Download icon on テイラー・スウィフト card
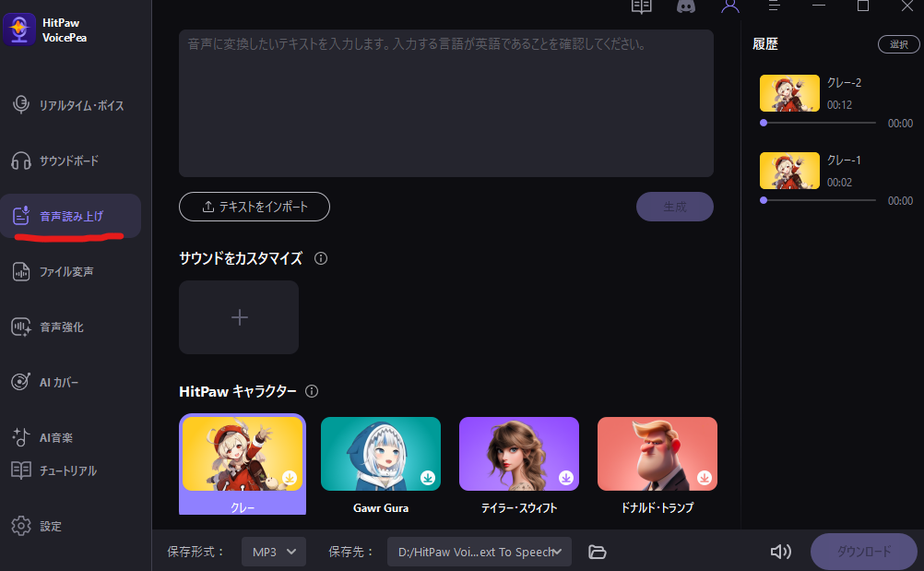The width and height of the screenshot is (924, 571). (566, 477)
